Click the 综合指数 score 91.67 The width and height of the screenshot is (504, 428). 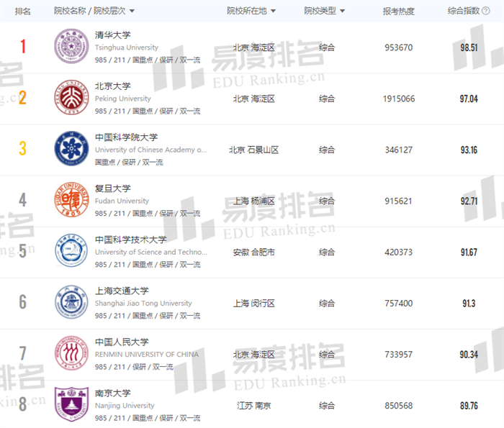pos(469,252)
